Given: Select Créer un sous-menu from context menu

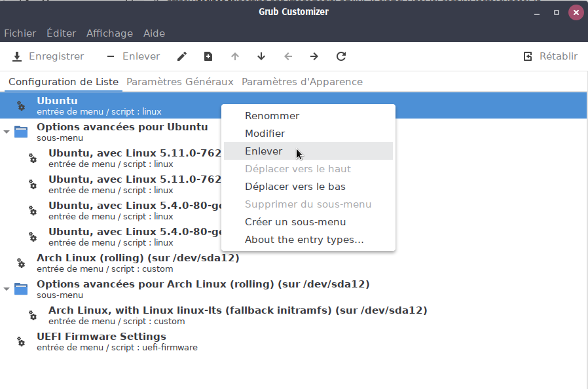Looking at the screenshot, I should coord(295,222).
